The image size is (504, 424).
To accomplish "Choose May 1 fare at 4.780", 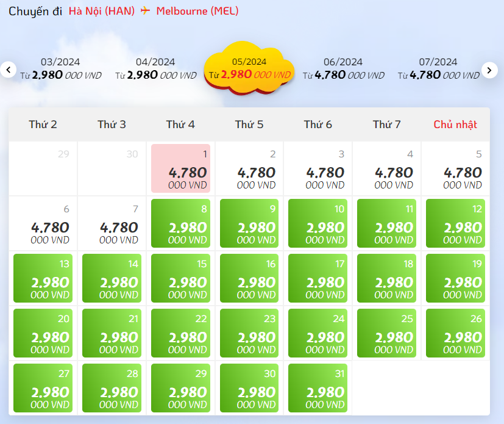I will 180,168.
